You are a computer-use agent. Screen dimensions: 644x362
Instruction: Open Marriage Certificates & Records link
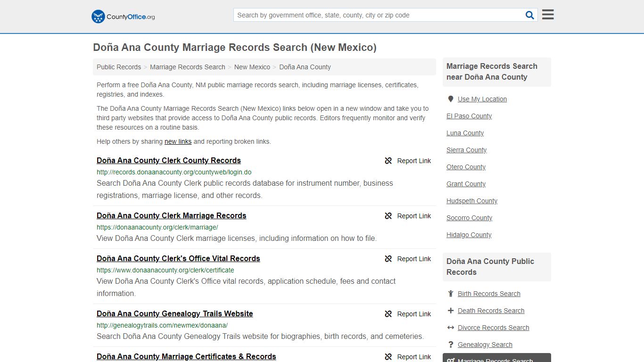coord(186,356)
